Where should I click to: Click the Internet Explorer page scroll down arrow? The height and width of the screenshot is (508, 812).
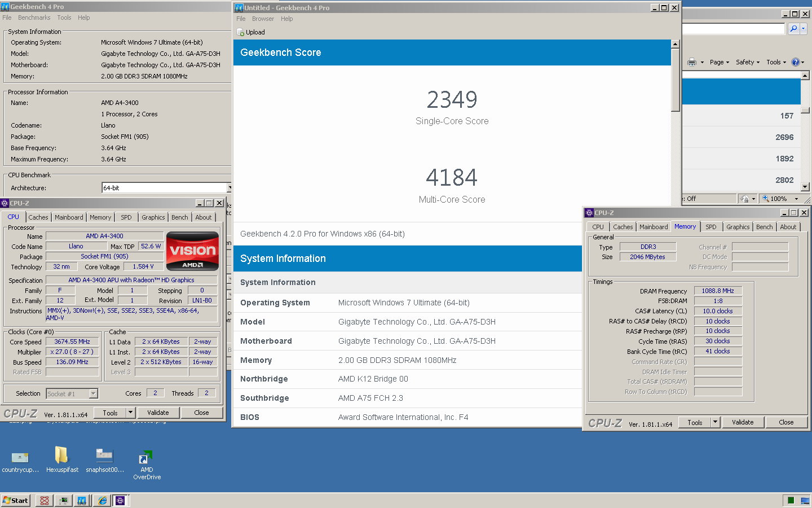click(x=805, y=187)
